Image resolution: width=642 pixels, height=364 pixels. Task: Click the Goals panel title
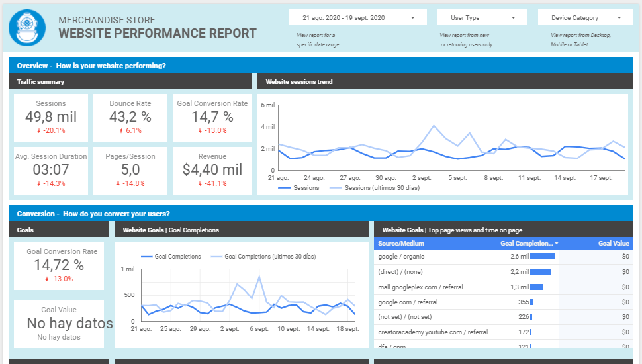tap(25, 230)
